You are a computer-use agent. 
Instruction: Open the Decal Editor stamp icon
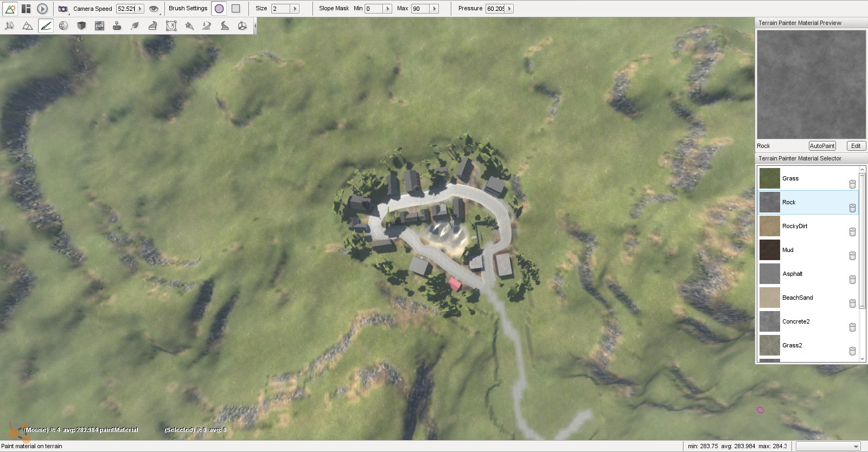[117, 25]
